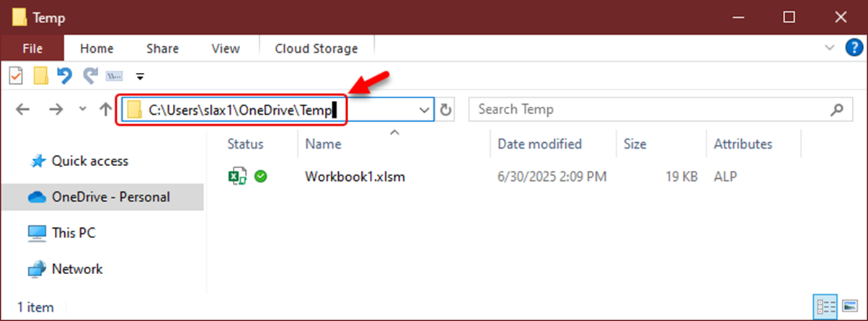Click the New folder icon in quick toolbar
Viewport: 868px width, 321px height.
[41, 75]
